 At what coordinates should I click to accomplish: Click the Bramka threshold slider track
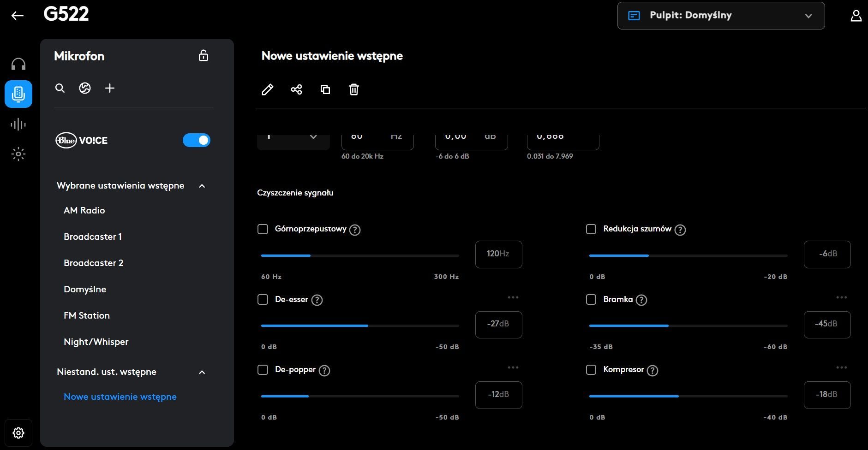pyautogui.click(x=688, y=326)
